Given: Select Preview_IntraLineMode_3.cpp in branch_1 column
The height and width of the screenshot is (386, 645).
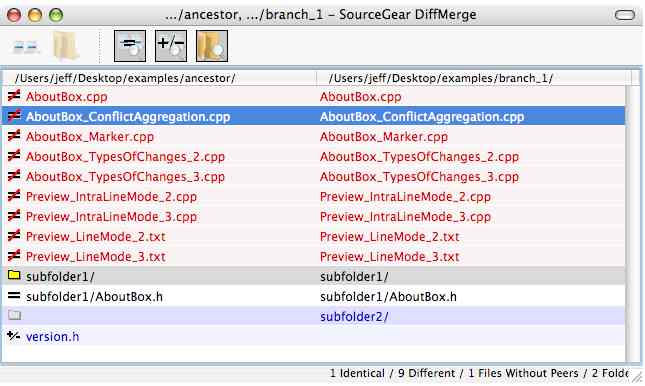Looking at the screenshot, I should [x=406, y=216].
